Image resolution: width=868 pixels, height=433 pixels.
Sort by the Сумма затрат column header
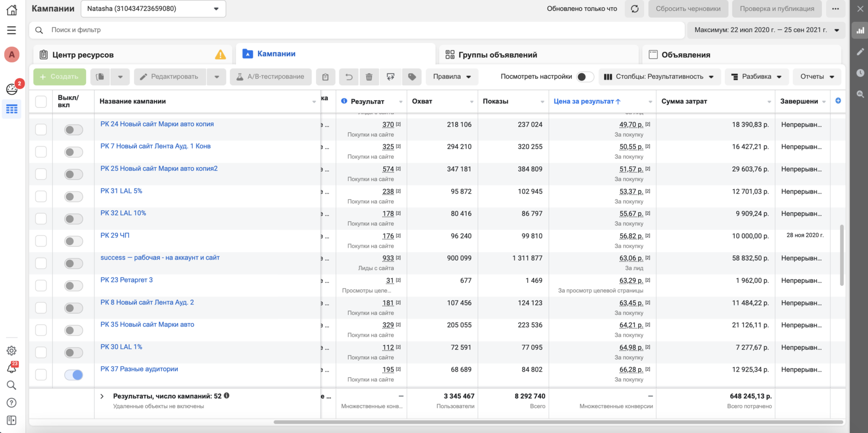pyautogui.click(x=684, y=101)
